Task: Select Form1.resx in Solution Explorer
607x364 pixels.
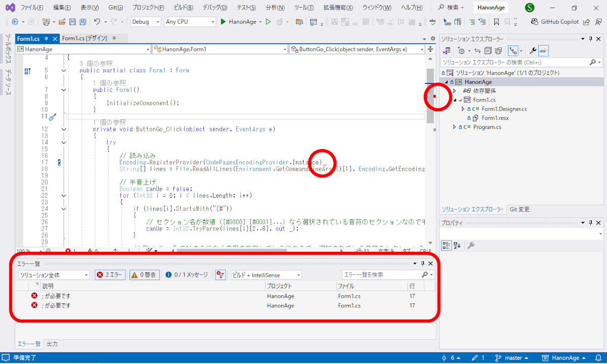Action: click(x=495, y=118)
